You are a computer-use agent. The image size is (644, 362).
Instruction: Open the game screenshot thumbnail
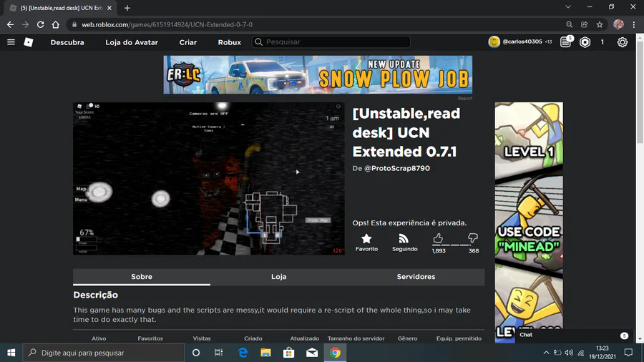click(x=209, y=179)
